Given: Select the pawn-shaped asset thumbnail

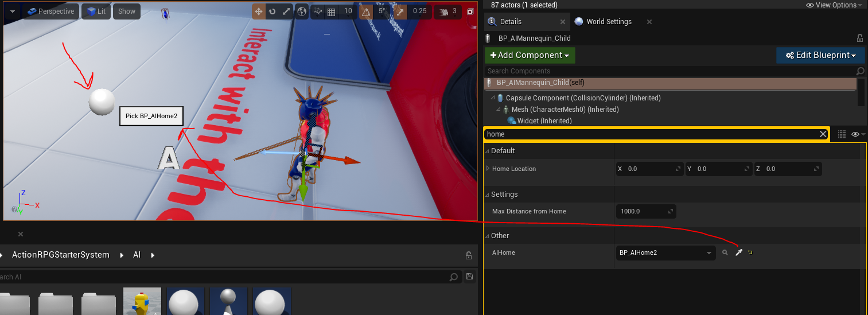Looking at the screenshot, I should (228, 301).
